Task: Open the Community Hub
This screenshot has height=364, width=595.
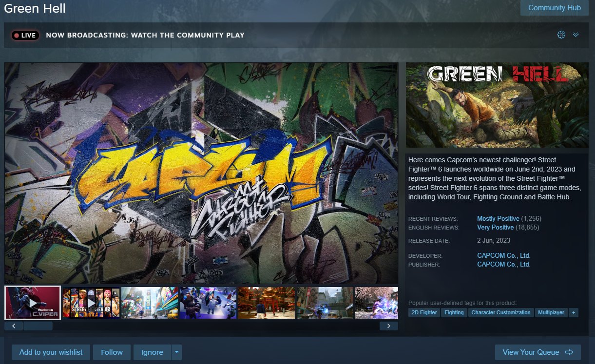Action: pos(555,8)
